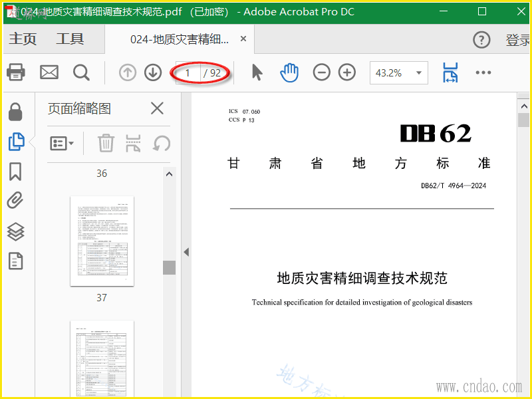Click the current page number field

tap(188, 73)
